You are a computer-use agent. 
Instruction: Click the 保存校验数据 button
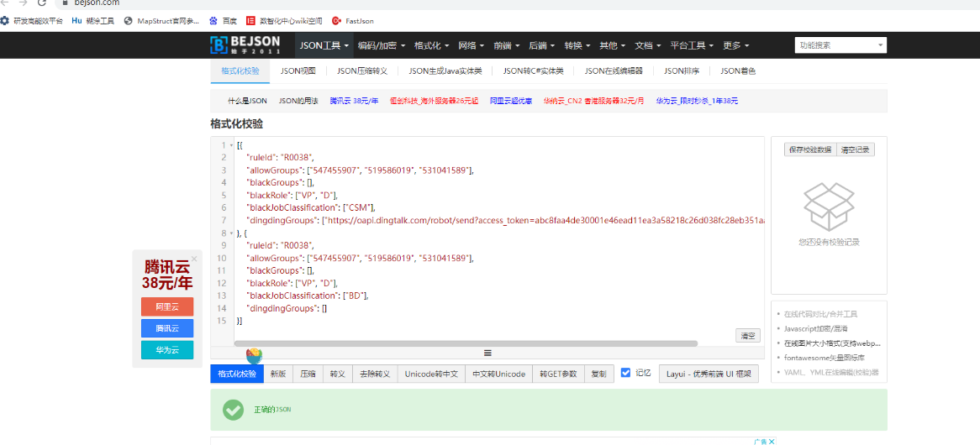[810, 149]
